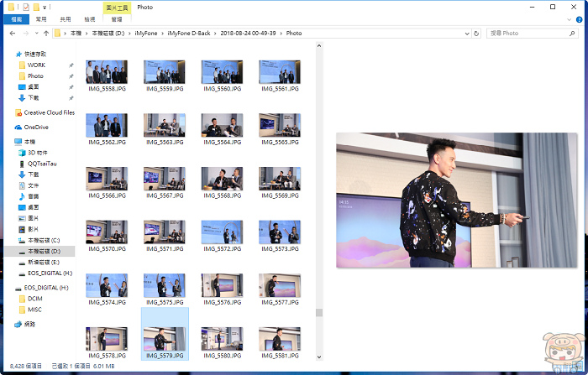This screenshot has height=375, width=588.
Task: Click the file list vertical scrollbar thumb
Action: pos(318,312)
